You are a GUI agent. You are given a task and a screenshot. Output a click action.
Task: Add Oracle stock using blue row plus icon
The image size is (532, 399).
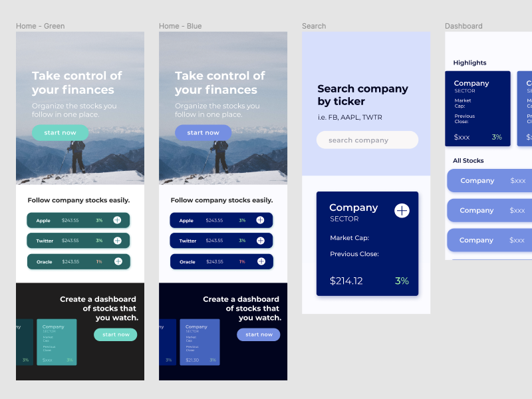coord(260,261)
